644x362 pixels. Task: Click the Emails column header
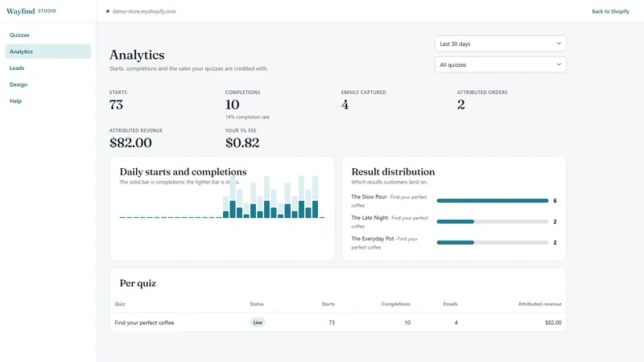[x=450, y=304]
